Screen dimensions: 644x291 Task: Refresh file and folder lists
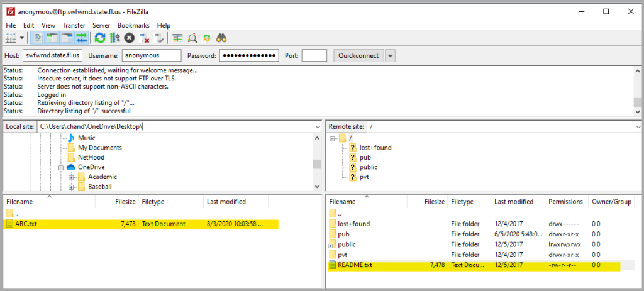100,38
